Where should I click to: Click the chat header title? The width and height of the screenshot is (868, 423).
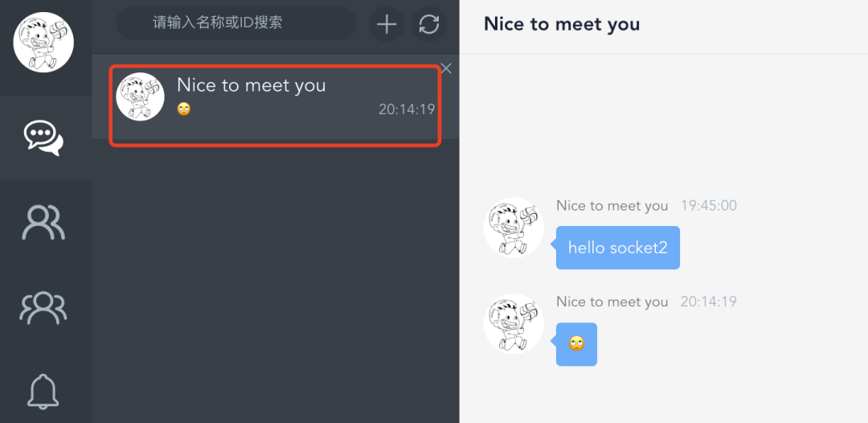coord(562,24)
